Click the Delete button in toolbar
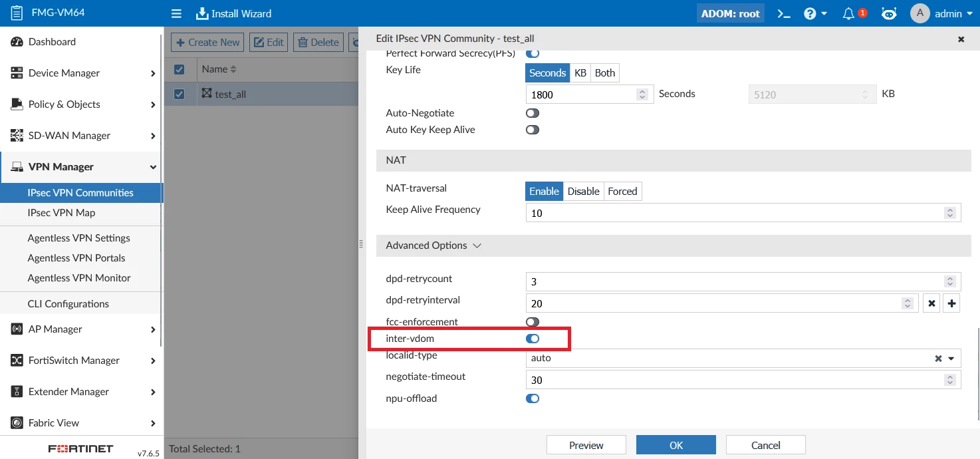This screenshot has height=459, width=980. 318,42
